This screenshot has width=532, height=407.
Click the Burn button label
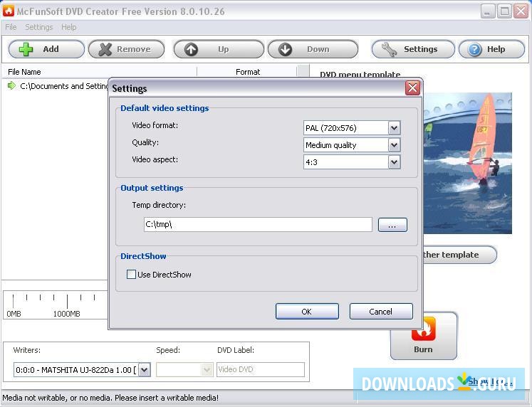coord(423,349)
